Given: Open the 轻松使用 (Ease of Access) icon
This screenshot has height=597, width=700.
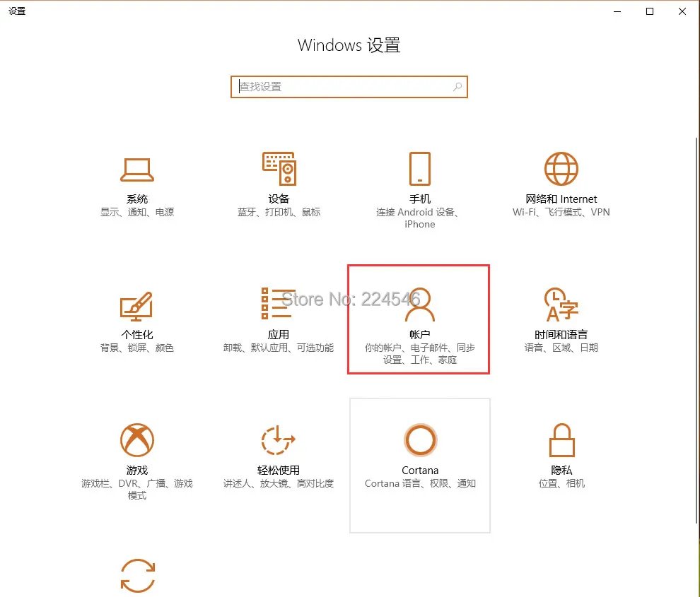Looking at the screenshot, I should pyautogui.click(x=278, y=440).
